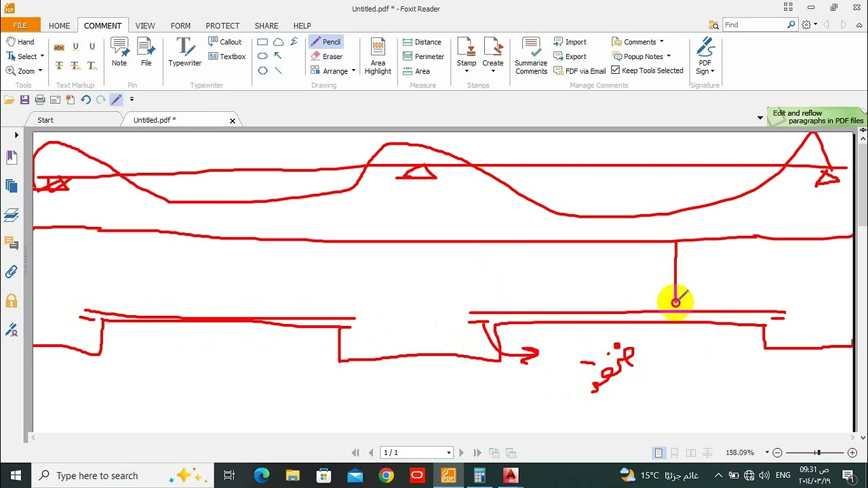Toggle Keep Tools Selected checkbox
Image resolution: width=868 pixels, height=488 pixels.
coord(616,70)
